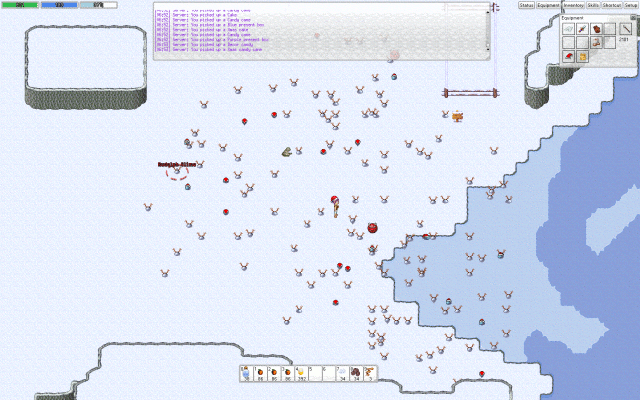Select the brown gloves in Equipment panel
640x400 pixels.
(596, 29)
